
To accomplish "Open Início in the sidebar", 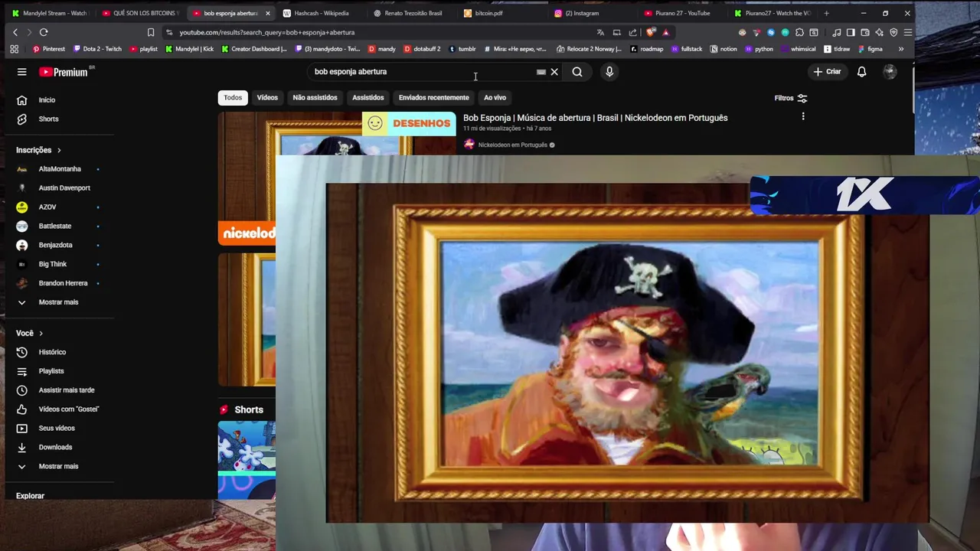I will pyautogui.click(x=47, y=100).
